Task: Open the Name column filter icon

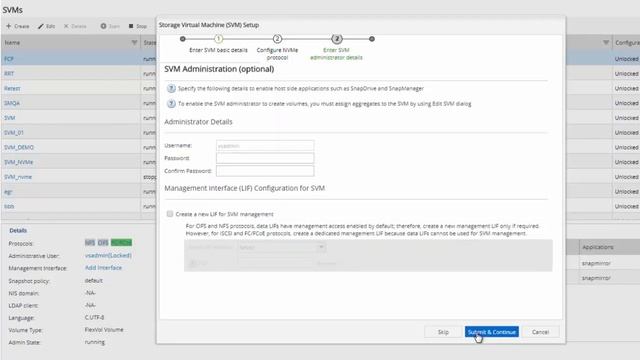Action: tap(134, 42)
